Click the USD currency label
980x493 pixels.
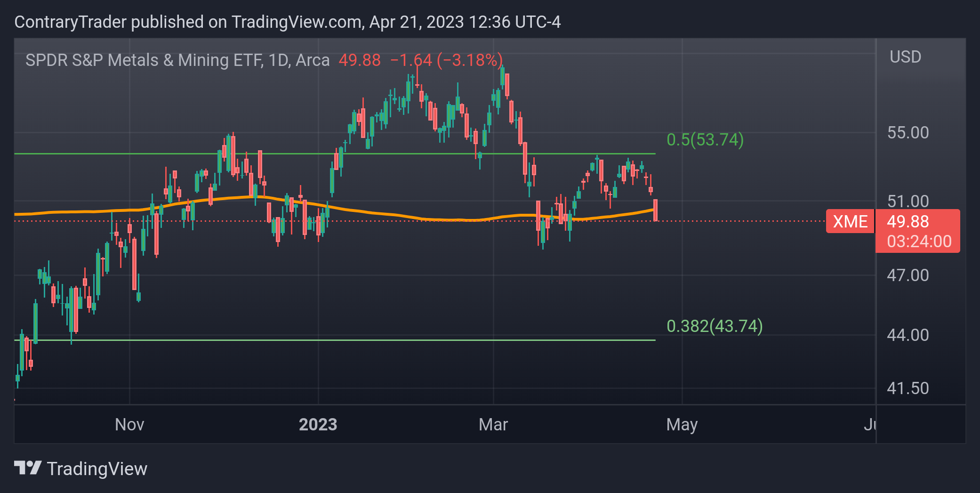point(905,57)
